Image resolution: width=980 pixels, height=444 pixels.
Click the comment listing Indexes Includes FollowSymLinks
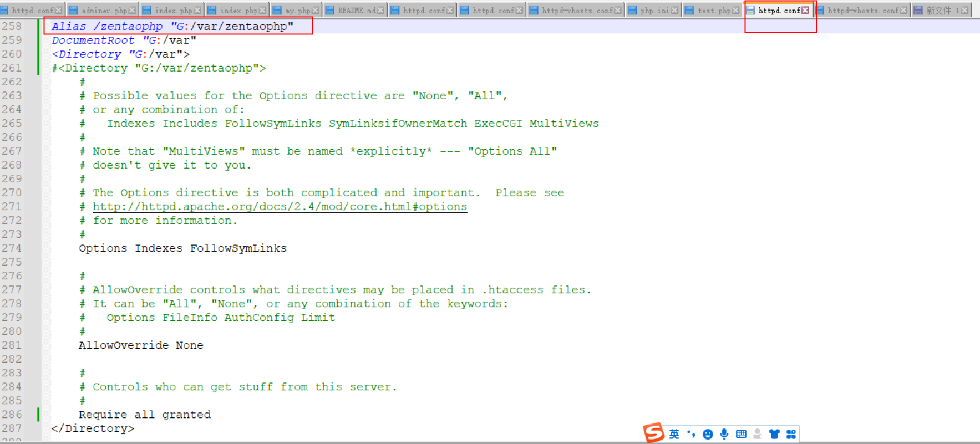pos(339,124)
